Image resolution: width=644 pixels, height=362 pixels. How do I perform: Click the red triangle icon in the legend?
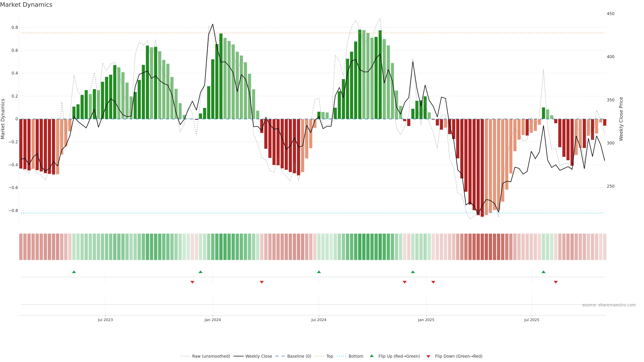coord(428,356)
